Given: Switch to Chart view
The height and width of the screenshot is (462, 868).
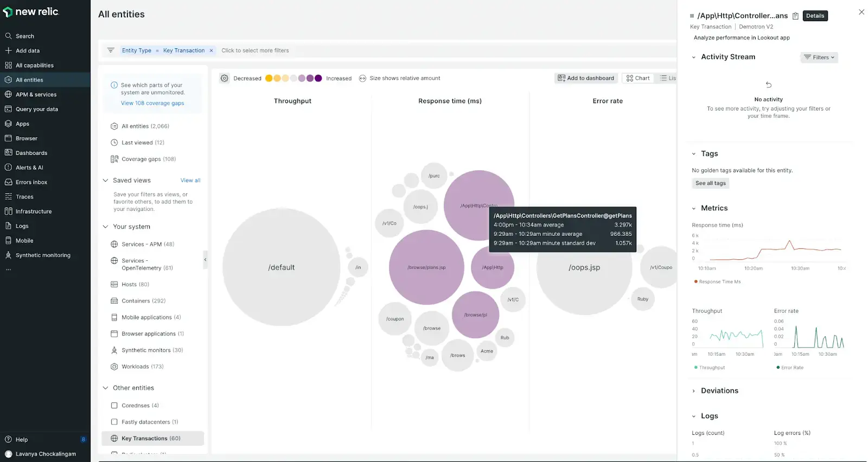Looking at the screenshot, I should coord(638,78).
